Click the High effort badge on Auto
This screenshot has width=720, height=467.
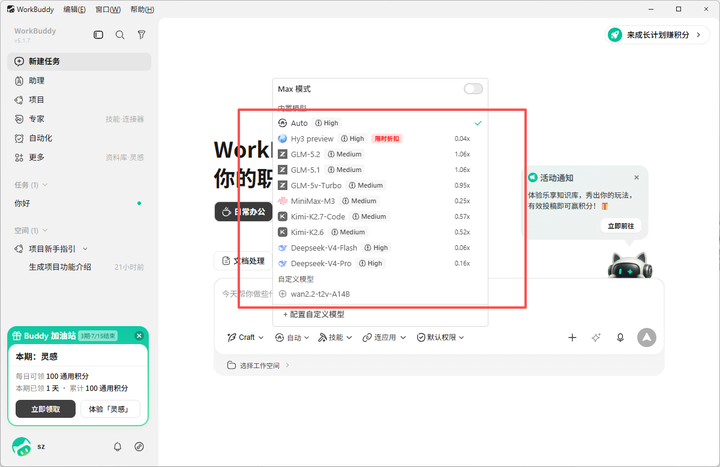coord(326,123)
